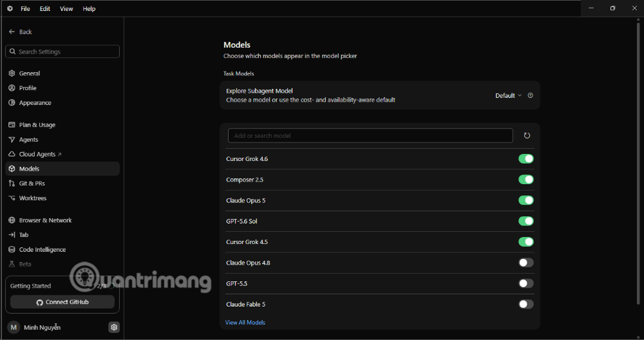
Task: Click the Back arrow icon
Action: click(12, 32)
